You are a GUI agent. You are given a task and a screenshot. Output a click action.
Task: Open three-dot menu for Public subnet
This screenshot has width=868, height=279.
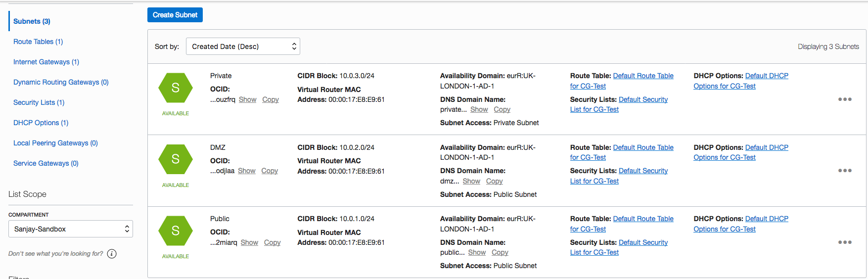[845, 242]
